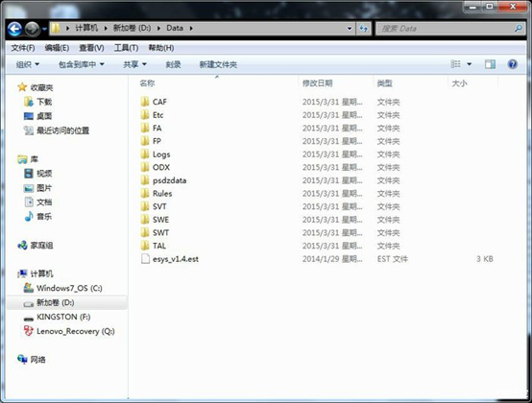Sort by the 大小 column header
Viewport: 532px width, 403px height.
[459, 83]
